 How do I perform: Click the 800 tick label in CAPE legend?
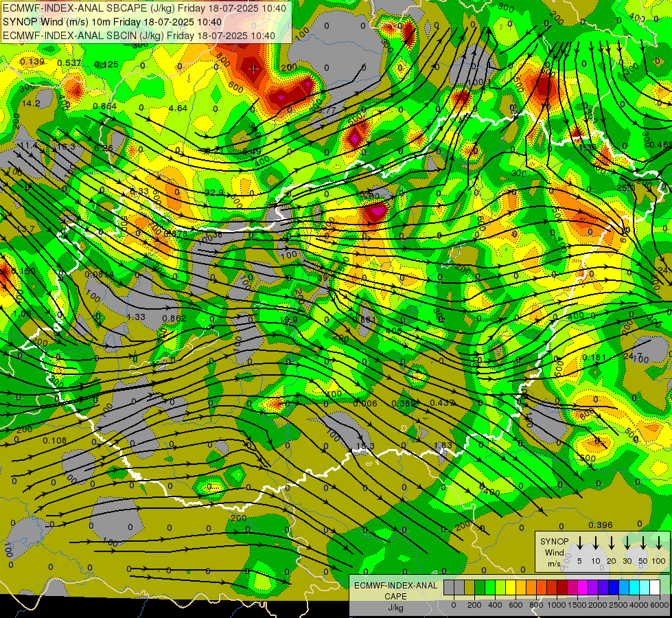[536, 605]
